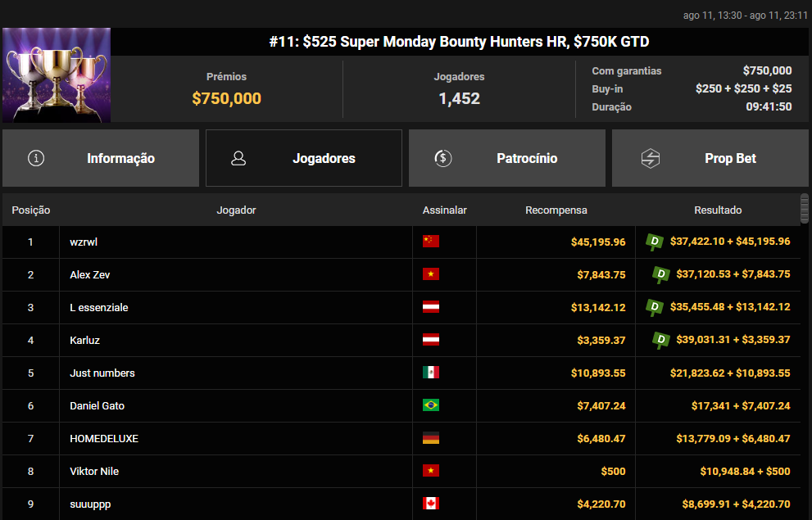The height and width of the screenshot is (520, 812).
Task: Click the hexagon icon in Prop Bet
Action: coord(651,158)
